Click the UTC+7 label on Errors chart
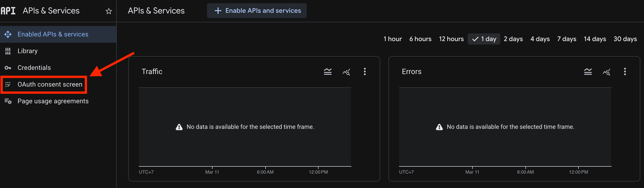This screenshot has height=188, width=644. point(406,172)
